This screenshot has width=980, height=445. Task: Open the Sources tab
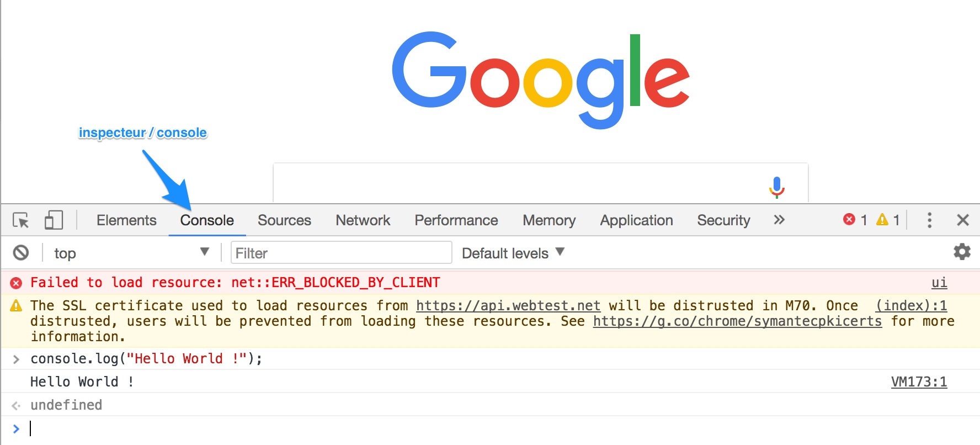[284, 220]
